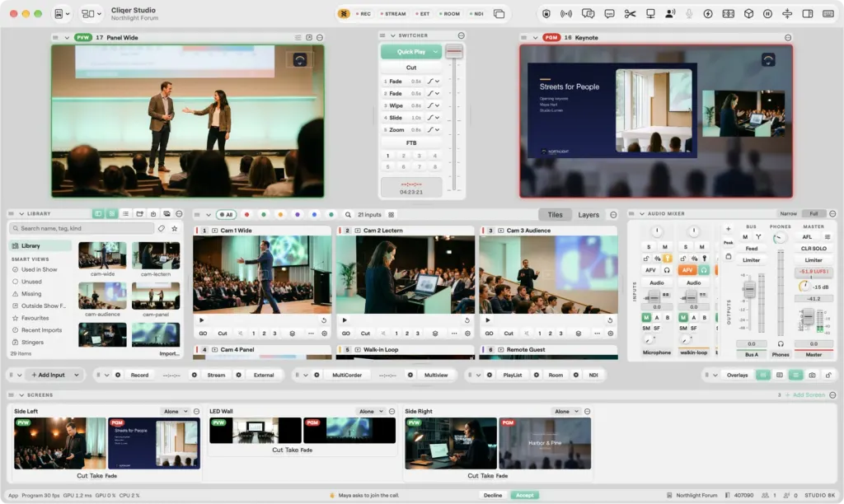Click the keyboard icon in top toolbar

point(828,14)
